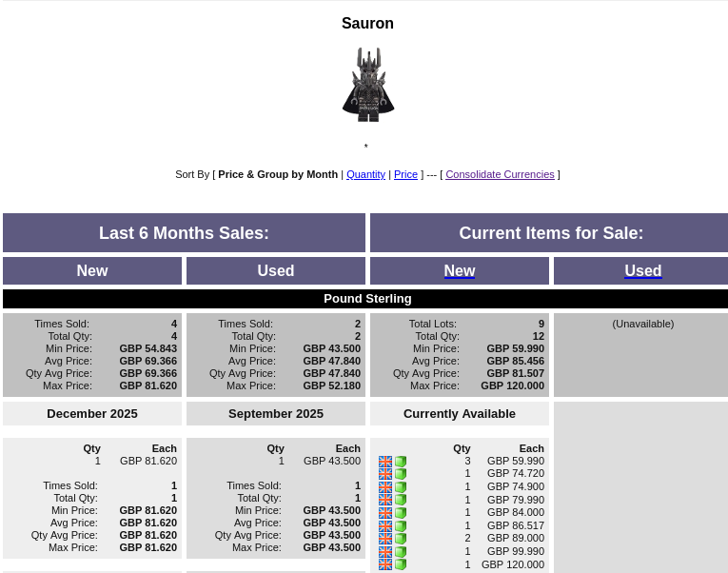Click the Total Lots value 9
This screenshot has width=728, height=573.
coord(541,325)
